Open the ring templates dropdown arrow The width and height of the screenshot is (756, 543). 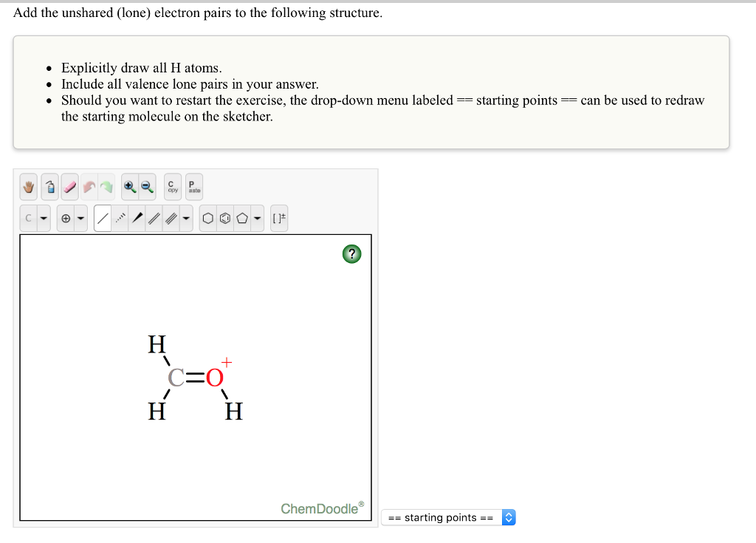(x=257, y=218)
